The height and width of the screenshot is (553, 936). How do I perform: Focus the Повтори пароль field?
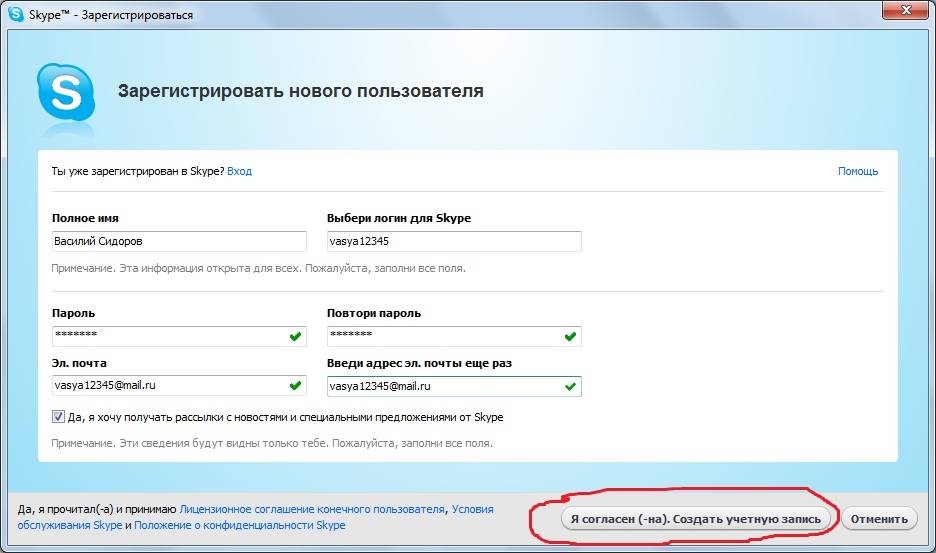(454, 336)
